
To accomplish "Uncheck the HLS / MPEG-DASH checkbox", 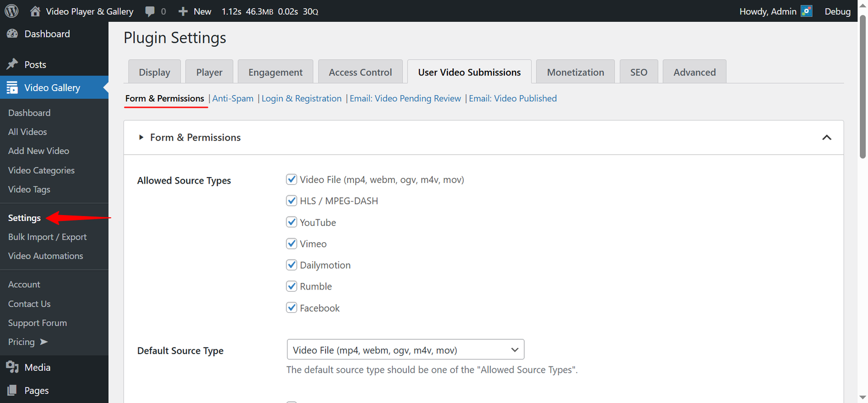I will [x=292, y=200].
